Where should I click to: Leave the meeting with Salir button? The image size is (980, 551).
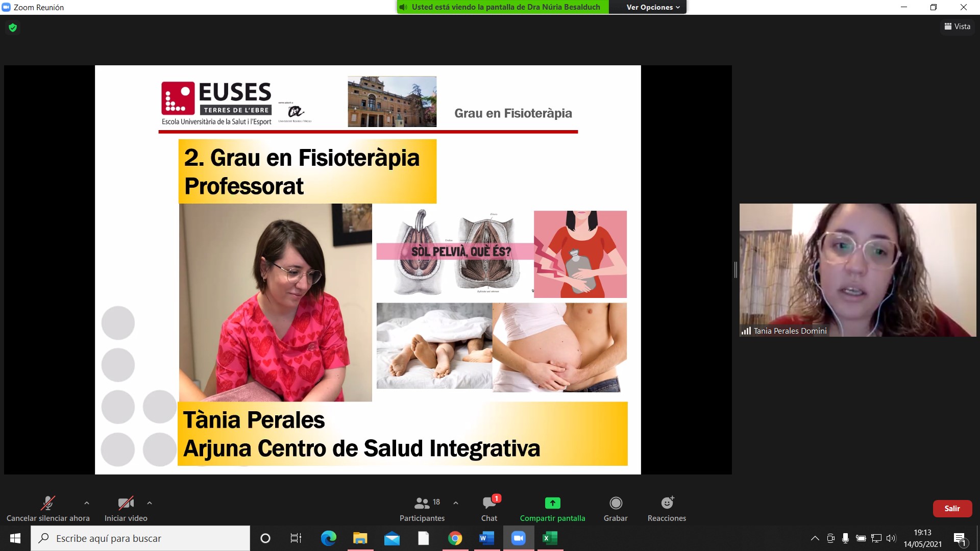(x=952, y=509)
